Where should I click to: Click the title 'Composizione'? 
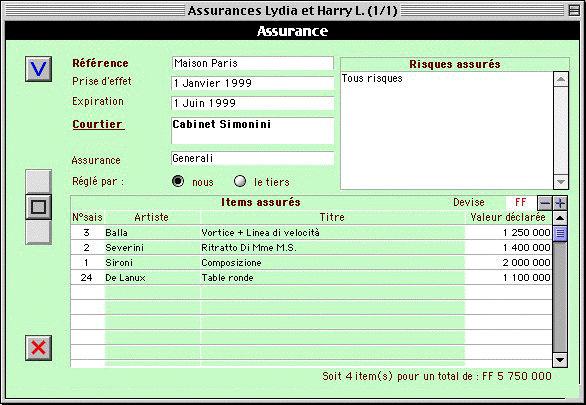click(231, 263)
